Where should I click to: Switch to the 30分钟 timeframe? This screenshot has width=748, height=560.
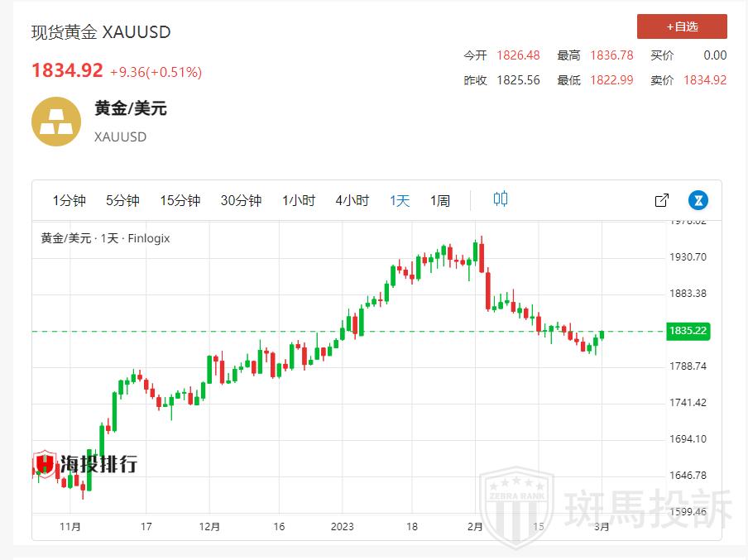tap(241, 201)
